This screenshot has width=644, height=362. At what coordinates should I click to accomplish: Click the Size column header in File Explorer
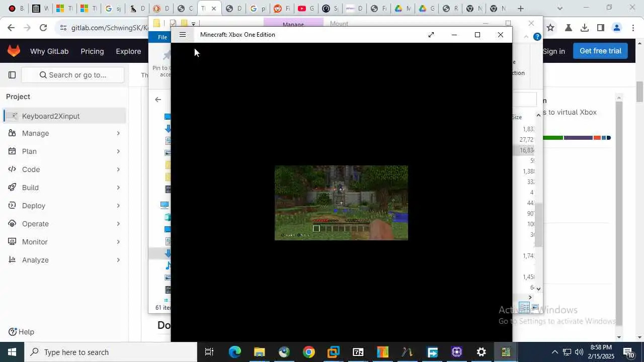coord(517,117)
